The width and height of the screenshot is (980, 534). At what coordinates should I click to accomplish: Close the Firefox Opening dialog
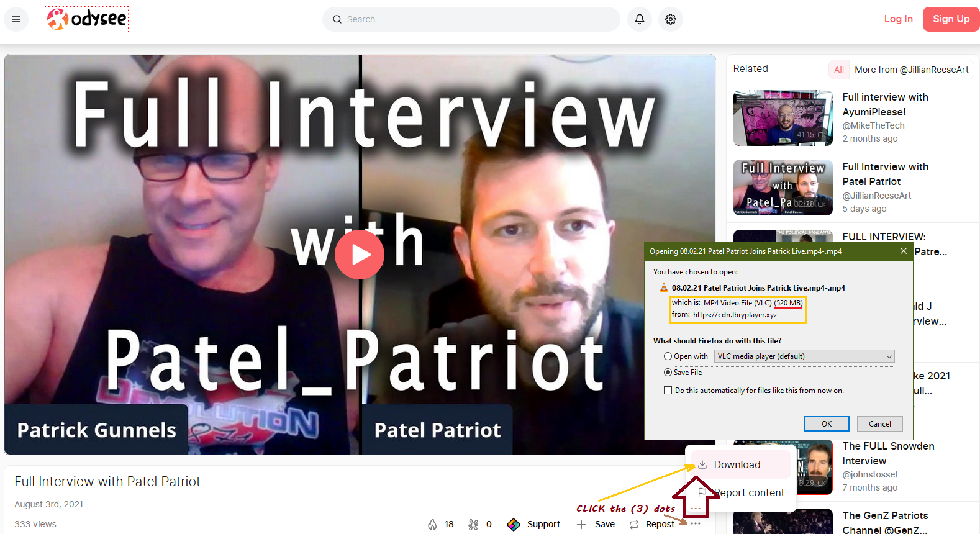[x=904, y=251]
